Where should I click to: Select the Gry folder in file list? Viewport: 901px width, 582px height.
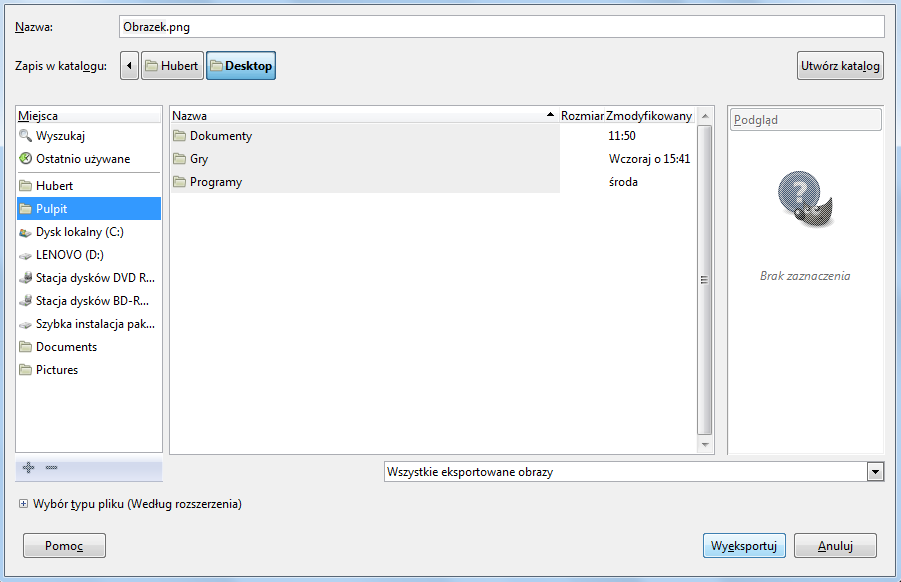(x=198, y=159)
